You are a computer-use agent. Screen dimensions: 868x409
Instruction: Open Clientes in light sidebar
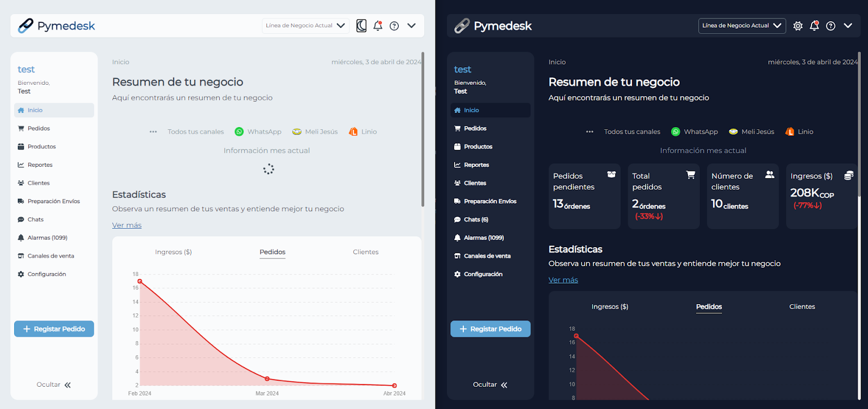pyautogui.click(x=54, y=183)
